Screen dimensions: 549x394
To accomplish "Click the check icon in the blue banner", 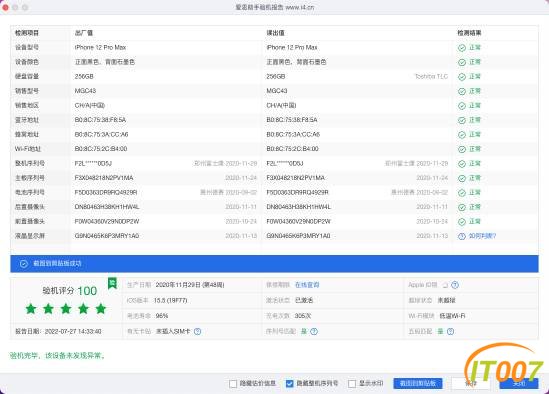I will 23,264.
